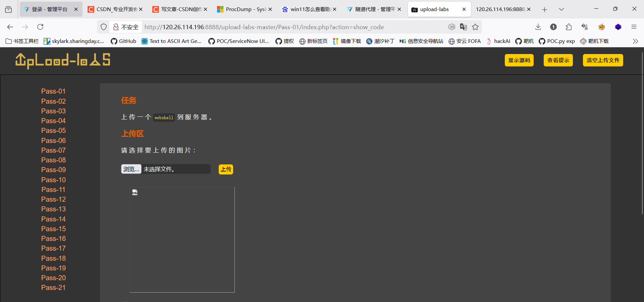Click the page vertical scrollbar
Image resolution: width=644 pixels, height=302 pixels.
point(642,133)
